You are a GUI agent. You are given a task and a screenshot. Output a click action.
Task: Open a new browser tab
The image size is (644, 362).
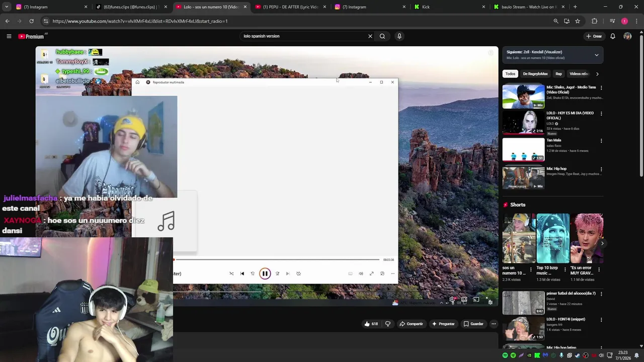click(575, 7)
